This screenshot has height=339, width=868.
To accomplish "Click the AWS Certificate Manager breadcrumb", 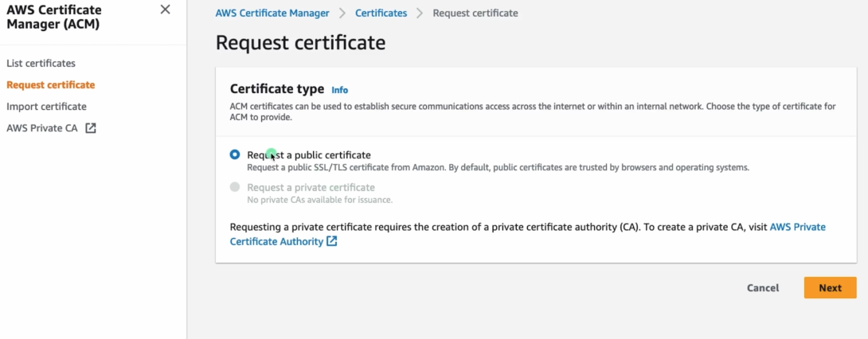I will point(272,14).
